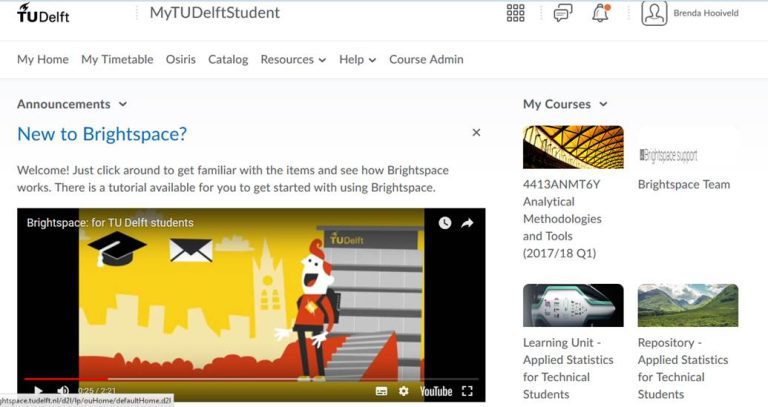This screenshot has height=407, width=768.
Task: Open the Brightspace Team course
Action: 684,185
